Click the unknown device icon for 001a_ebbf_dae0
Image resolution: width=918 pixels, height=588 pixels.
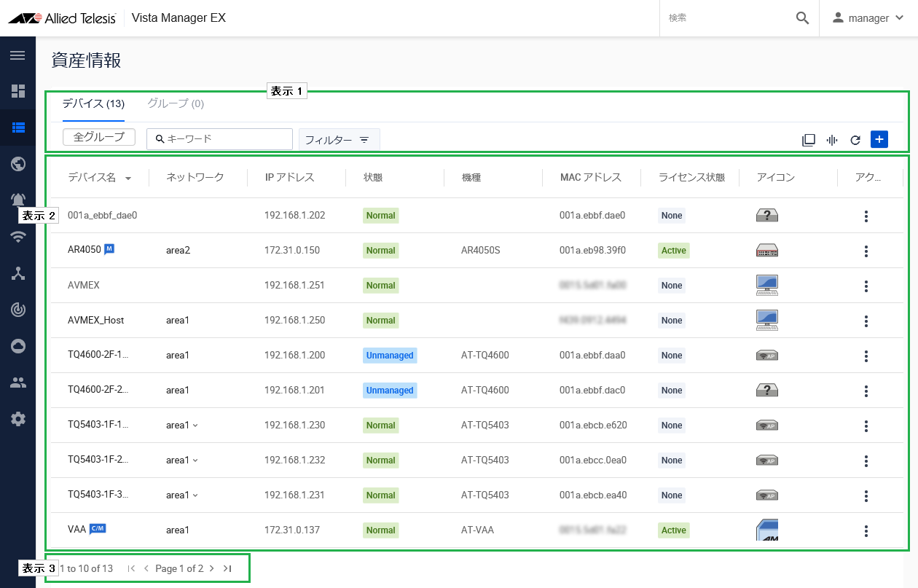[x=767, y=215]
